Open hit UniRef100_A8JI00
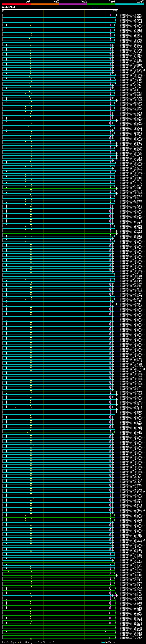Image resolution: width=146 pixels, height=644 pixels. coord(131,15)
